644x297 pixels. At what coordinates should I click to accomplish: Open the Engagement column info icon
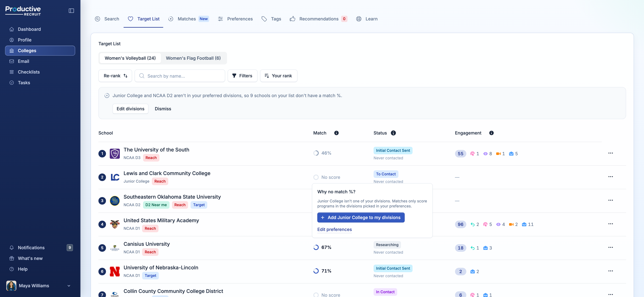tap(491, 133)
